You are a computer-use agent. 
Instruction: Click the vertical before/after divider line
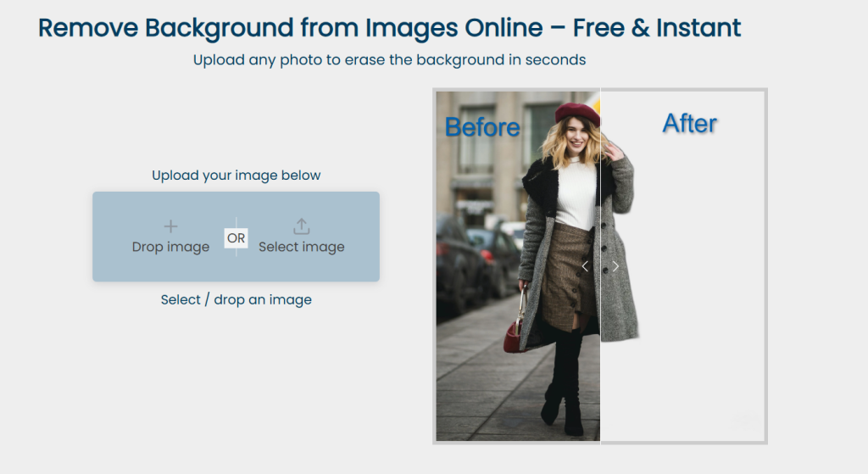pos(600,356)
